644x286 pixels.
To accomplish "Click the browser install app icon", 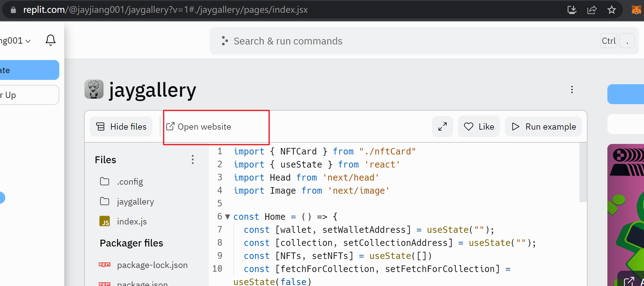I will click(x=572, y=10).
